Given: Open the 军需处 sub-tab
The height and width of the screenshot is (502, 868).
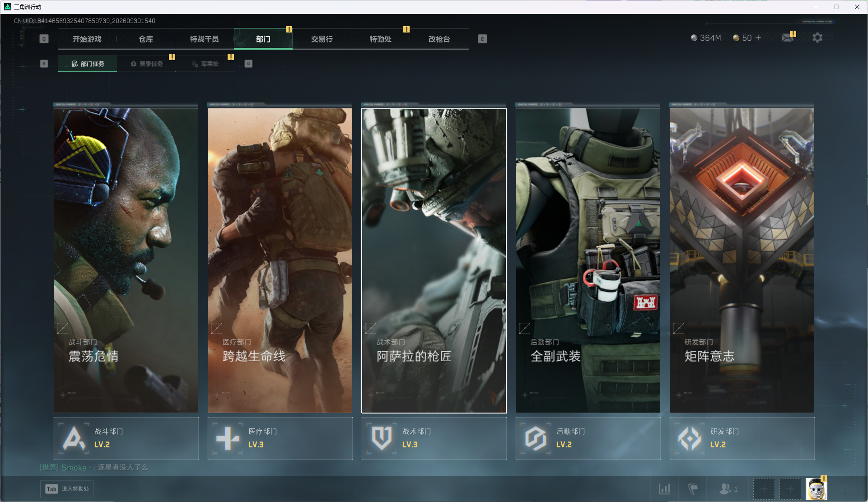Looking at the screenshot, I should 205,64.
